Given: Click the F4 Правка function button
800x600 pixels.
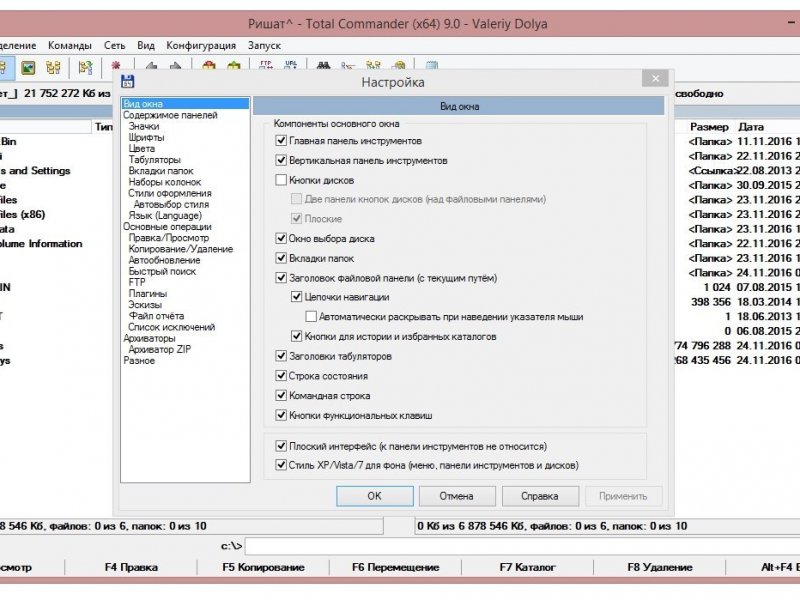Looking at the screenshot, I should 131,567.
